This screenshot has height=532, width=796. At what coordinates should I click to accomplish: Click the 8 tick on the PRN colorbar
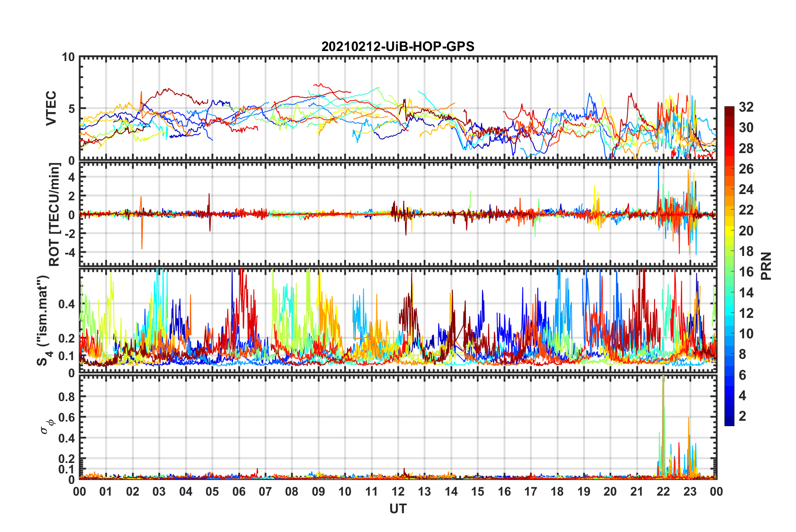point(742,354)
